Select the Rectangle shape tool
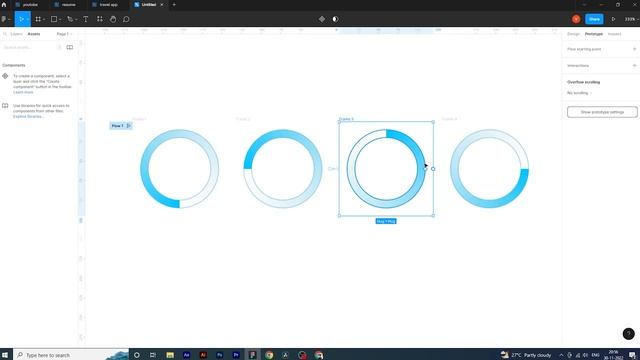The width and height of the screenshot is (640, 360). [54, 19]
